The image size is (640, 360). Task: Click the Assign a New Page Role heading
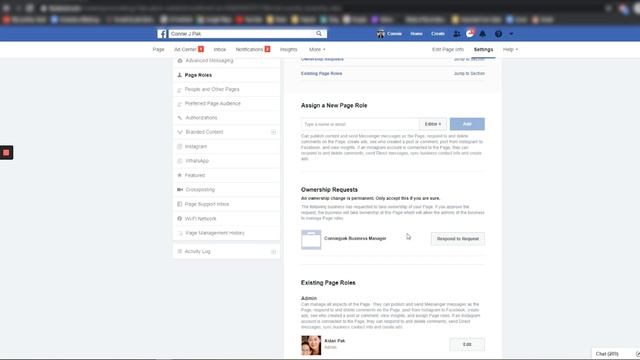pyautogui.click(x=334, y=105)
